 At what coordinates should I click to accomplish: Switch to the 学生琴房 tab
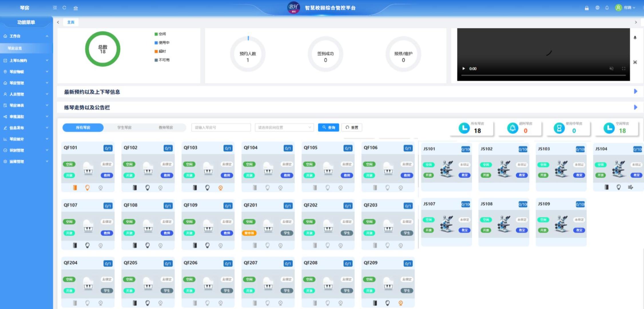click(124, 127)
